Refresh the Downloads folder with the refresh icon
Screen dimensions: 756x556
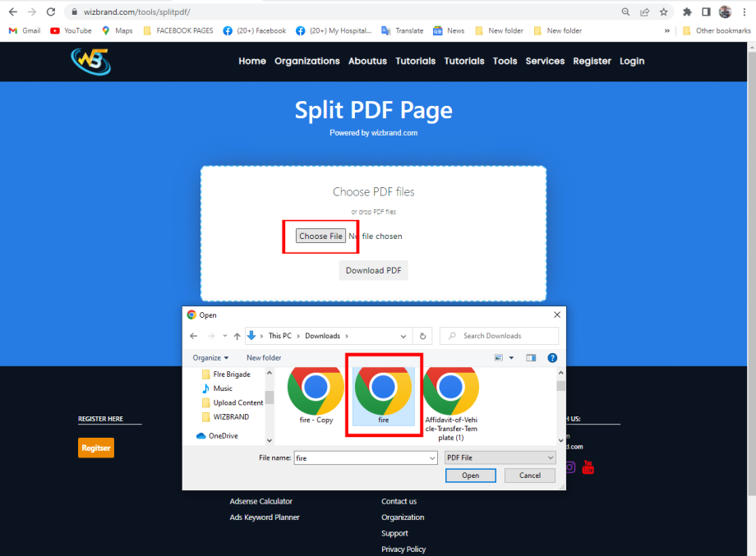point(423,335)
